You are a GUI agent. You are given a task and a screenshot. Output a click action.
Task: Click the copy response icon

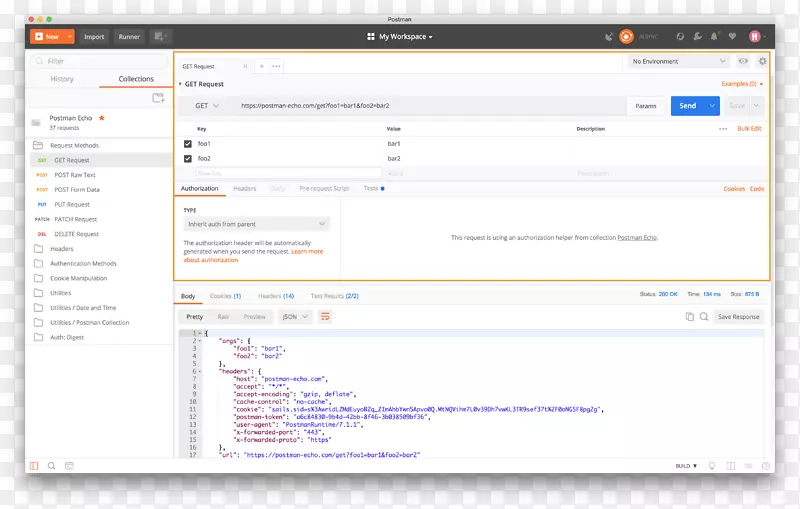coord(689,317)
